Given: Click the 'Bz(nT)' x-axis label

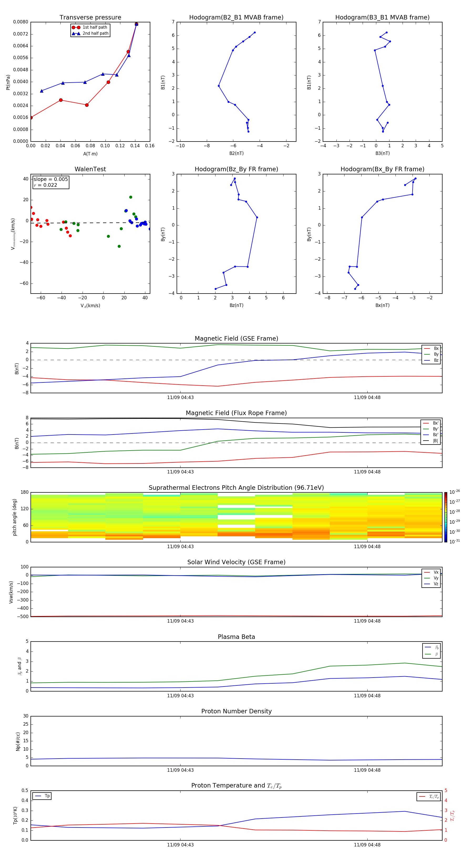Looking at the screenshot, I should (236, 305).
